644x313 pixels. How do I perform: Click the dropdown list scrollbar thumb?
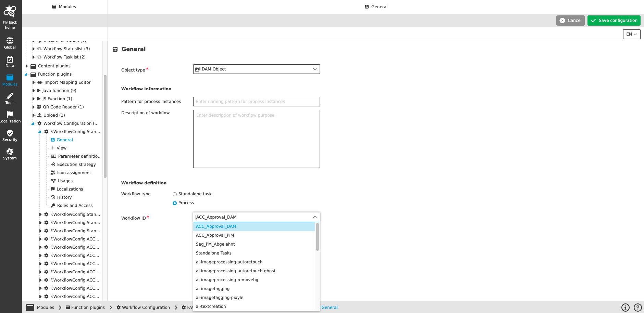(318, 237)
